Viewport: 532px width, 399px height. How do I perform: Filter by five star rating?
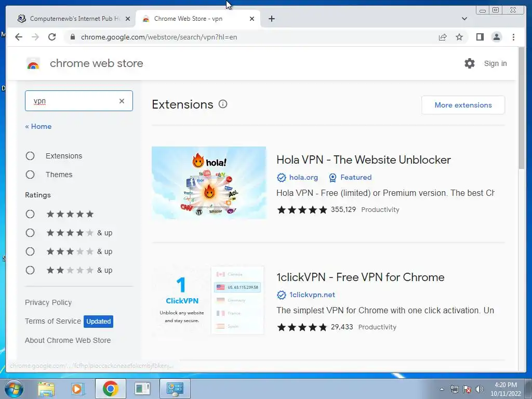click(x=30, y=214)
